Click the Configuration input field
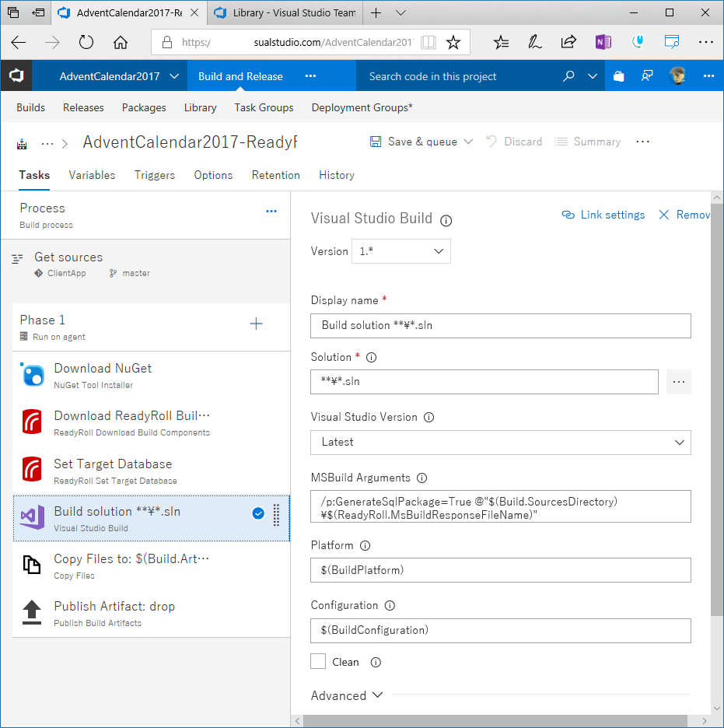Screen dimensions: 724x728 click(500, 631)
